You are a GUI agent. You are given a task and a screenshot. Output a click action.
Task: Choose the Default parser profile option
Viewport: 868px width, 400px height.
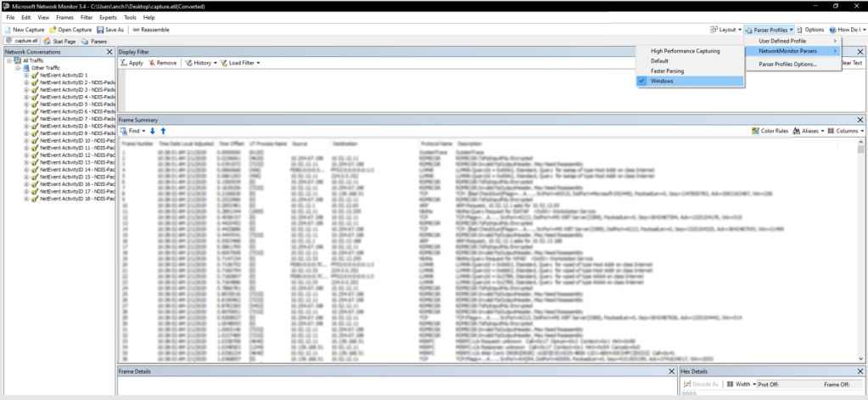659,61
